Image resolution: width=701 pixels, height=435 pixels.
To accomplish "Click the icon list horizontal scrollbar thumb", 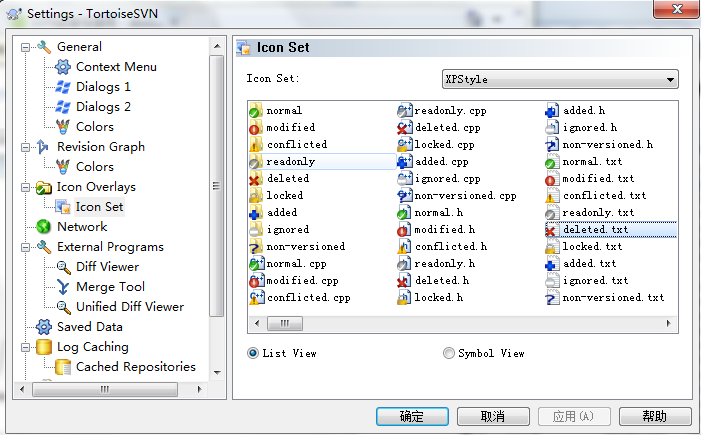I will tap(285, 323).
